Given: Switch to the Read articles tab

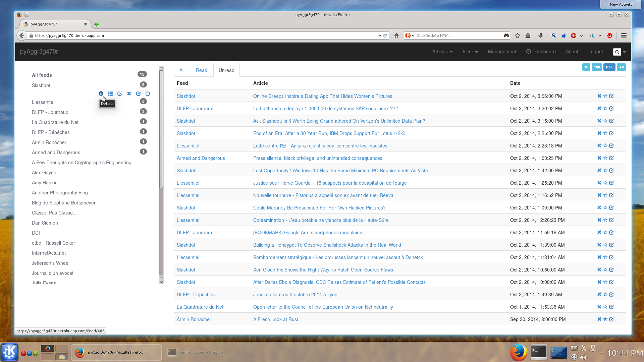Looking at the screenshot, I should point(201,70).
